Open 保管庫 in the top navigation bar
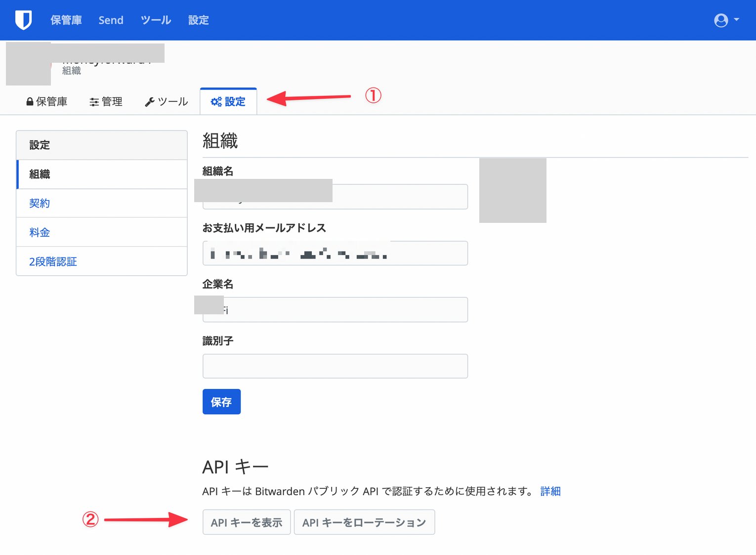This screenshot has width=756, height=555. (66, 20)
